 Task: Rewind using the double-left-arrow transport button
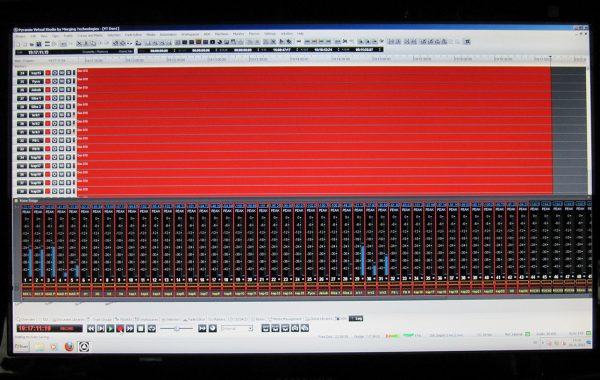pyautogui.click(x=91, y=328)
